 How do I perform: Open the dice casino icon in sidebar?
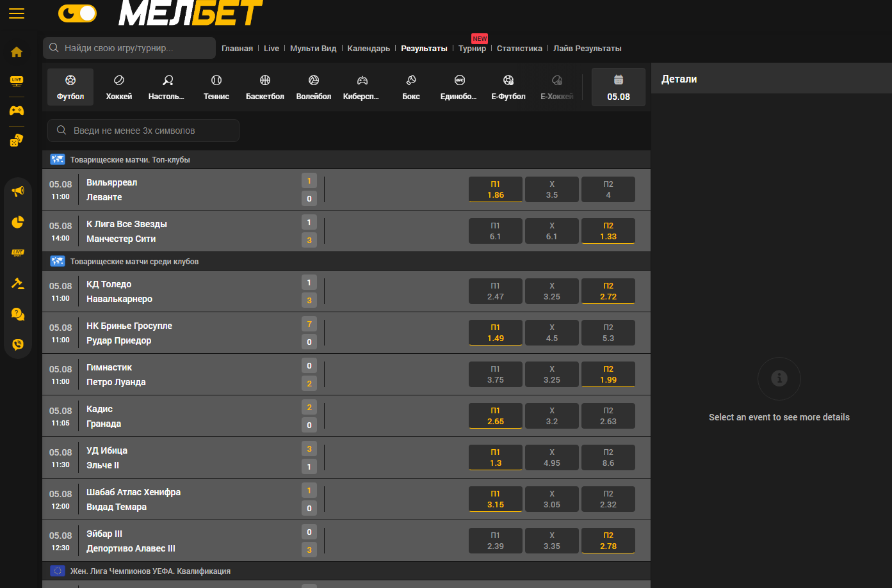tap(17, 140)
